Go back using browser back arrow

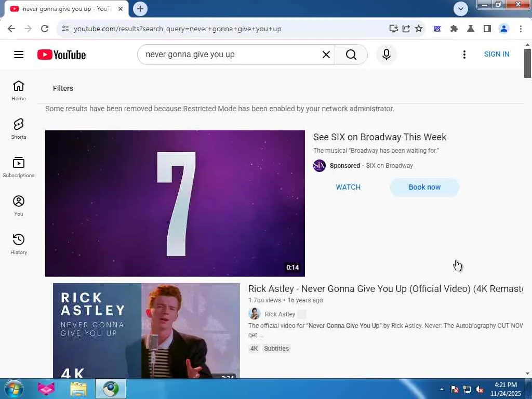[11, 29]
